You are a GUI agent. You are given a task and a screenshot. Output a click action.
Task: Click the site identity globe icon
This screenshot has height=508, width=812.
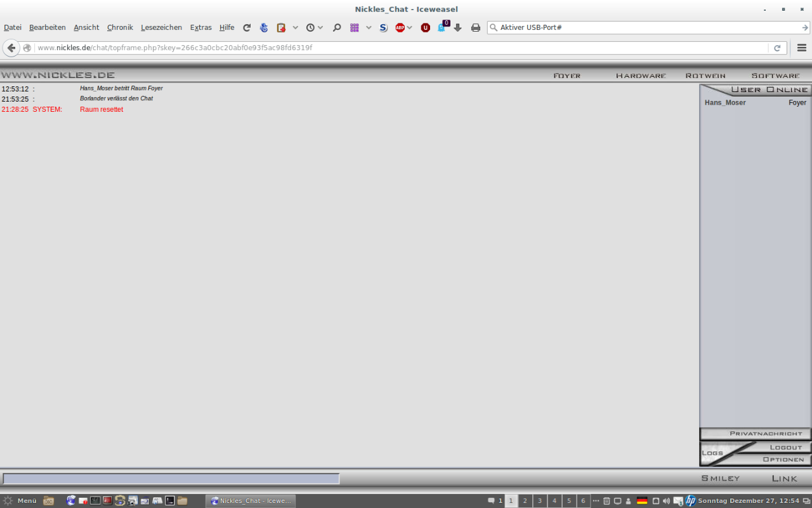coord(27,48)
